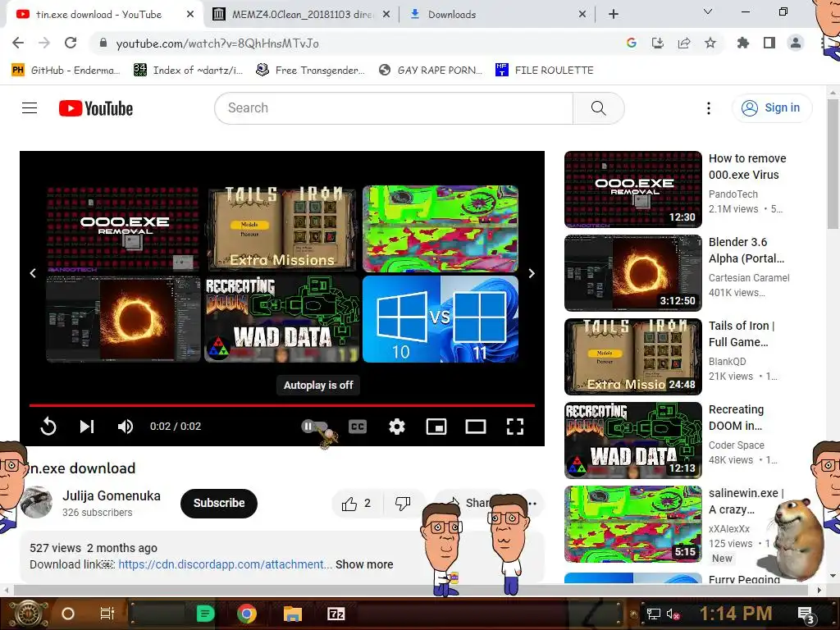Open 7-Zip from the taskbar
This screenshot has width=840, height=630.
tap(336, 614)
